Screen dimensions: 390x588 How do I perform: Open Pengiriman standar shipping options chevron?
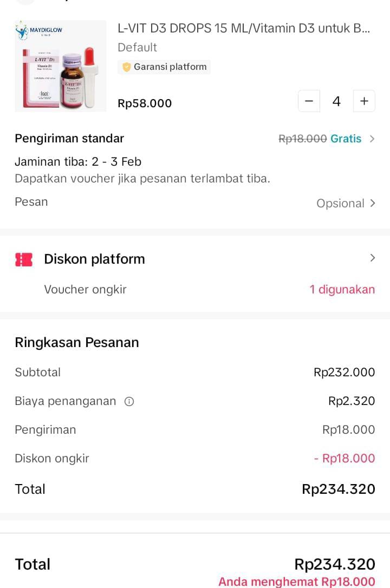tap(372, 139)
